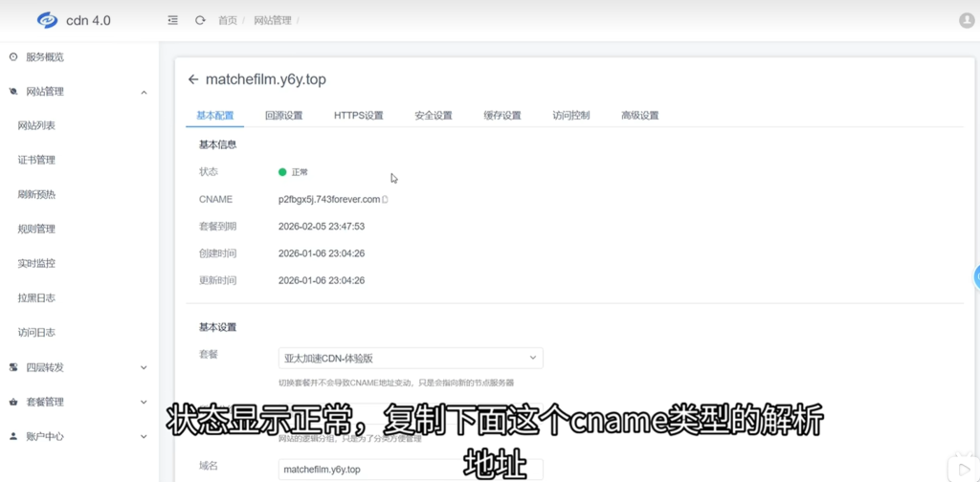
Task: Click the cdn 4.0 logo icon
Action: [x=48, y=20]
